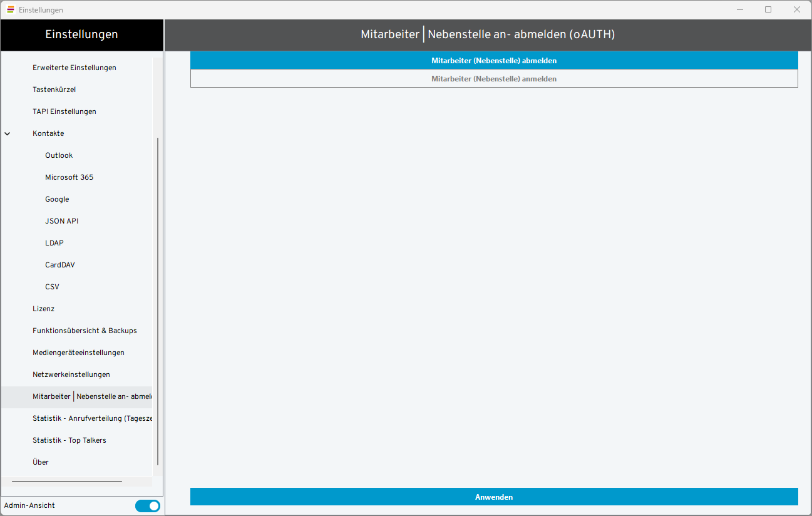Select Microsoft 365 contact source

pos(69,177)
